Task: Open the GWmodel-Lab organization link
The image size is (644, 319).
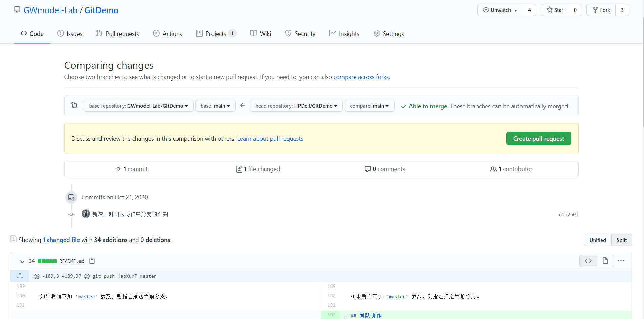Action: [x=50, y=10]
